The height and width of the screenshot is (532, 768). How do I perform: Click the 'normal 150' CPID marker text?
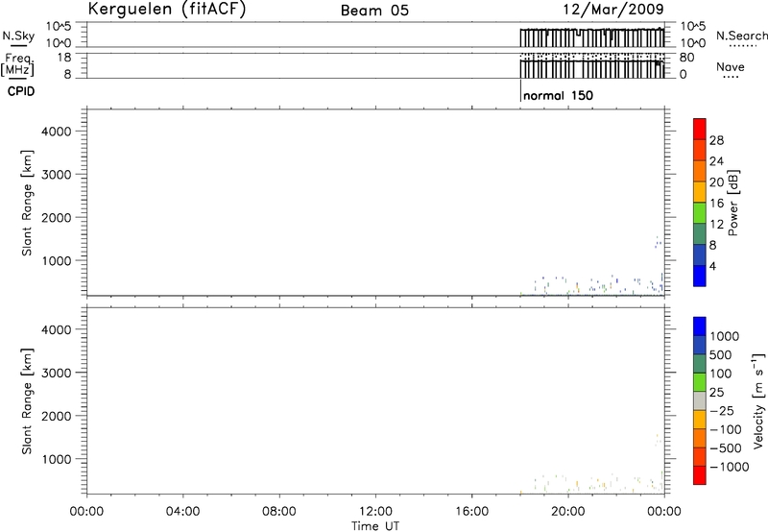click(x=558, y=95)
